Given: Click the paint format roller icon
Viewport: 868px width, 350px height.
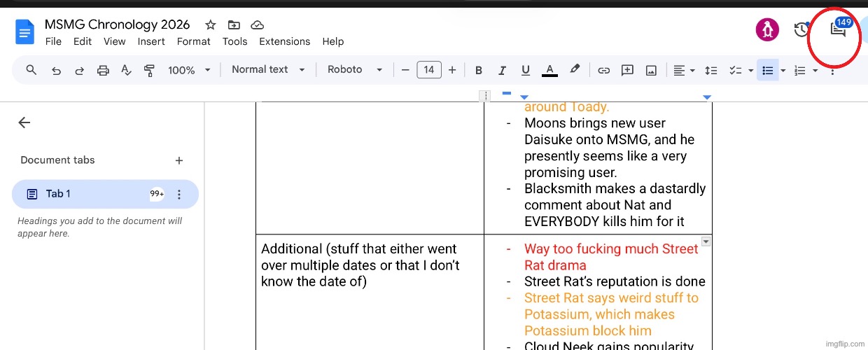Looking at the screenshot, I should [x=149, y=70].
